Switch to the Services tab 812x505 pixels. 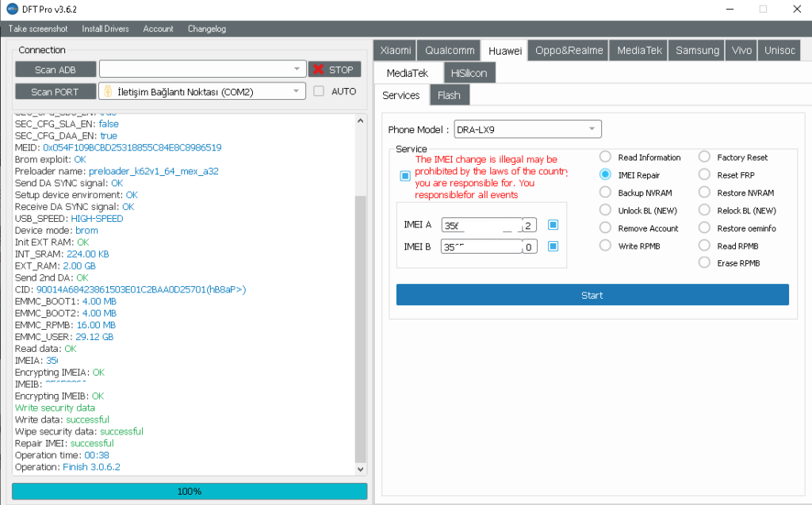(400, 95)
